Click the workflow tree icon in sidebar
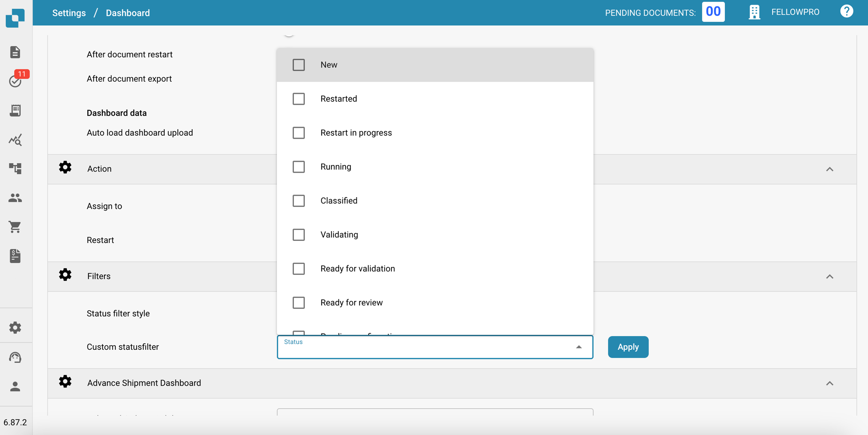Viewport: 868px width, 435px height. pyautogui.click(x=15, y=168)
